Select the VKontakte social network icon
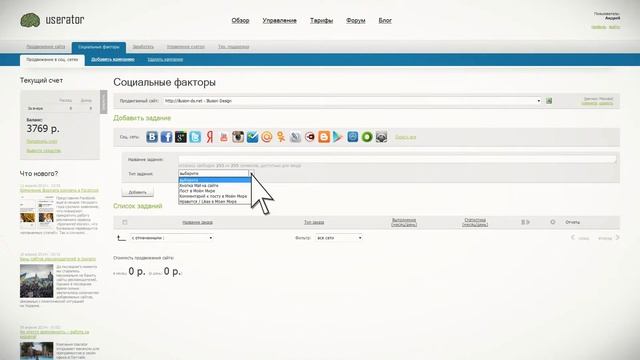 click(x=152, y=137)
